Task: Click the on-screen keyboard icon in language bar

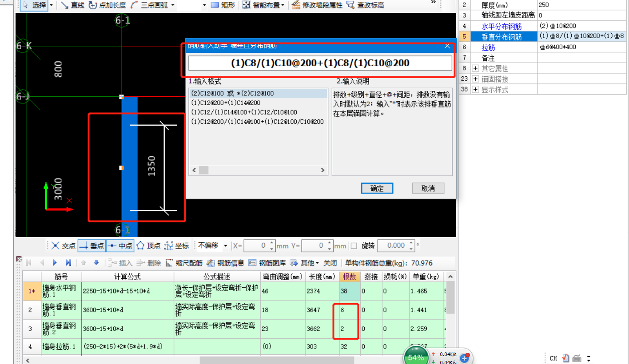Action: pyautogui.click(x=577, y=358)
